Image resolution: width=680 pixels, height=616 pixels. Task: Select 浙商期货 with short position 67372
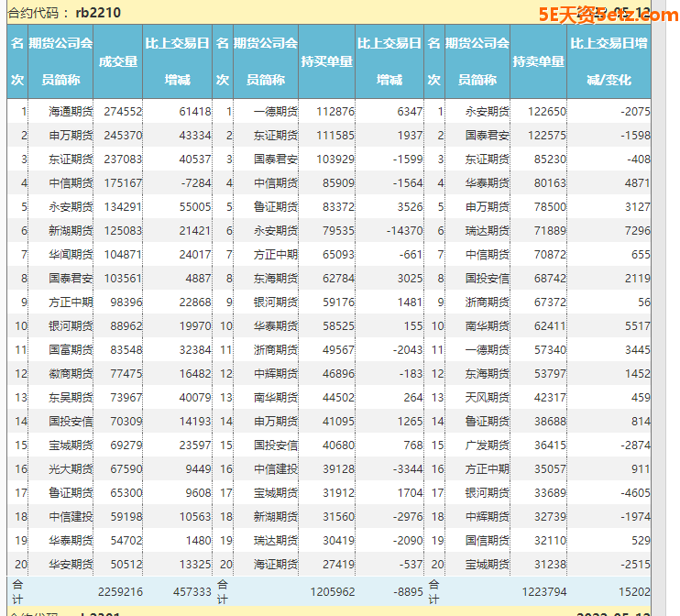coord(488,302)
